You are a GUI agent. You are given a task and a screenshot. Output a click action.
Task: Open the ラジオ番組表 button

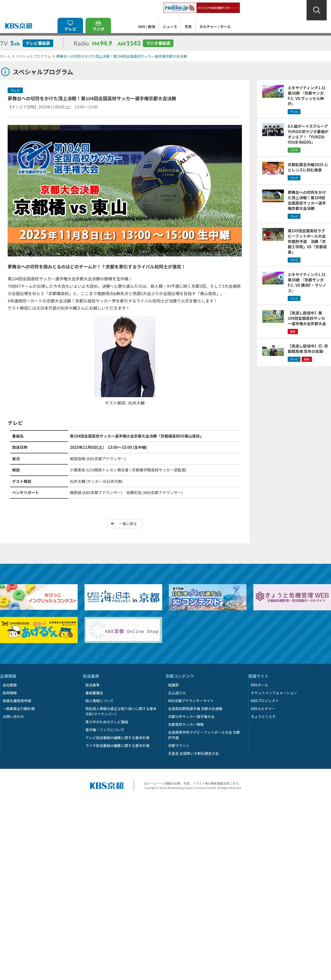pos(158,43)
